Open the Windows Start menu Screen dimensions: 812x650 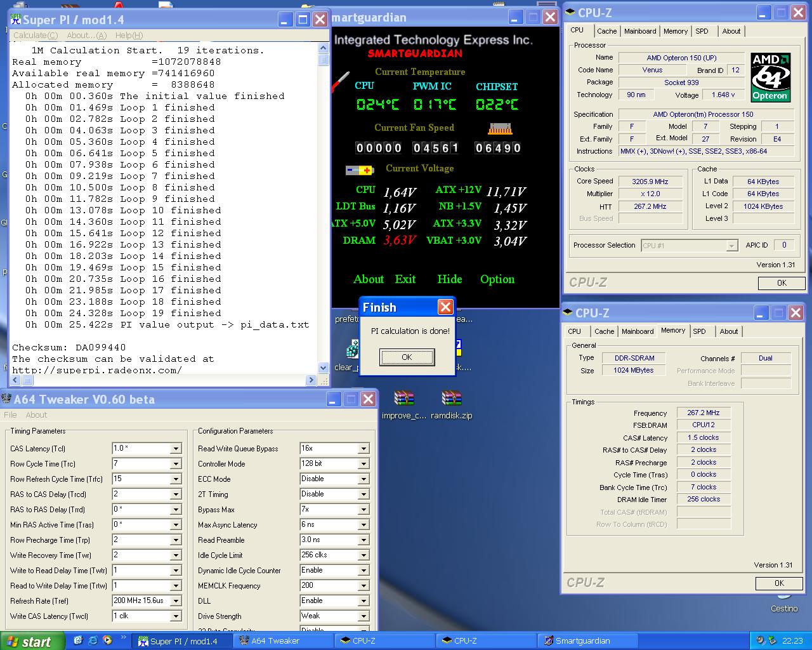tap(32, 641)
